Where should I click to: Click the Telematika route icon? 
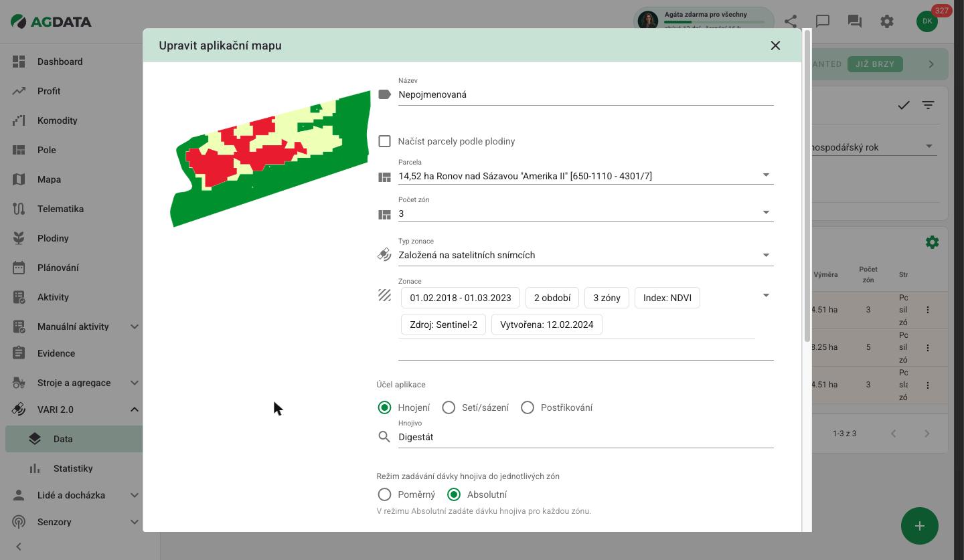tap(19, 209)
